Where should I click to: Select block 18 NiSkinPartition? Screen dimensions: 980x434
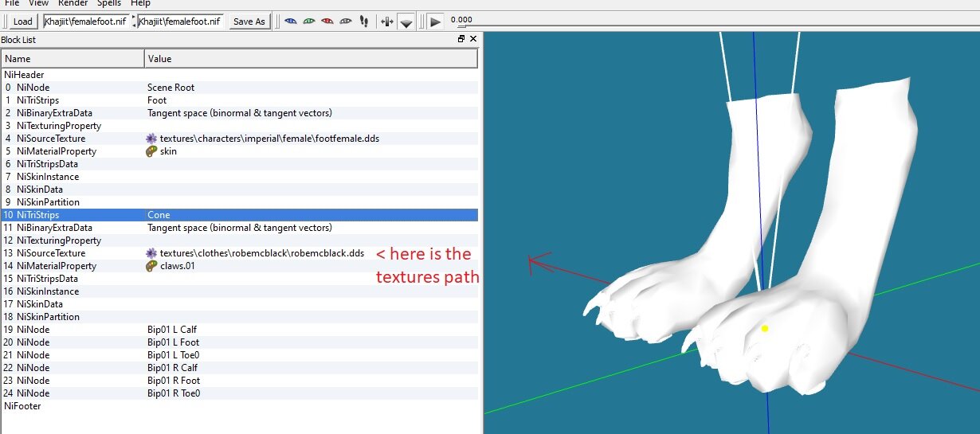point(239,317)
